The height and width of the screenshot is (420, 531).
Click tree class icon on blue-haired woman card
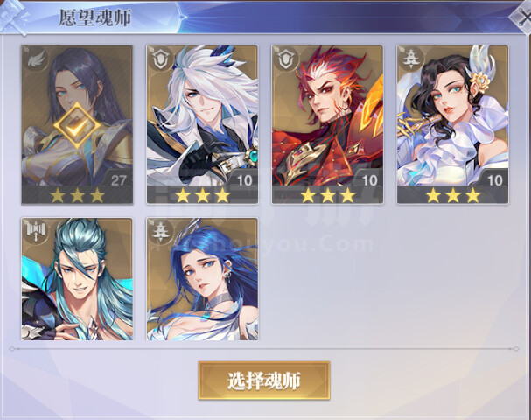pyautogui.click(x=161, y=231)
